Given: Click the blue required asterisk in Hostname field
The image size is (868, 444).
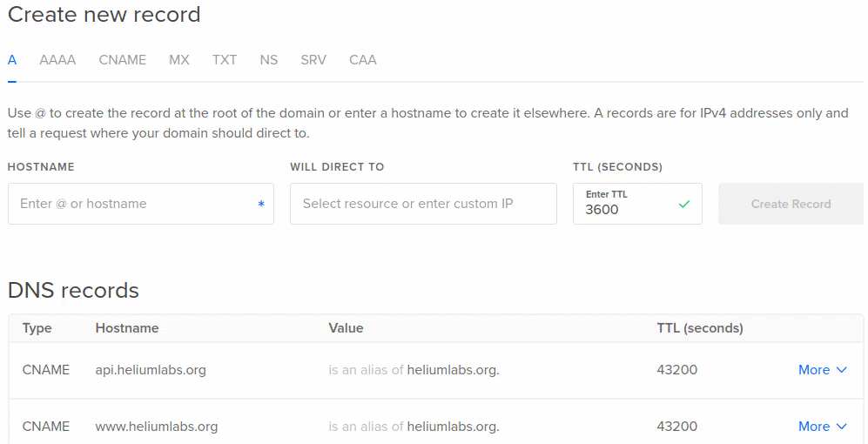Looking at the screenshot, I should 261,205.
